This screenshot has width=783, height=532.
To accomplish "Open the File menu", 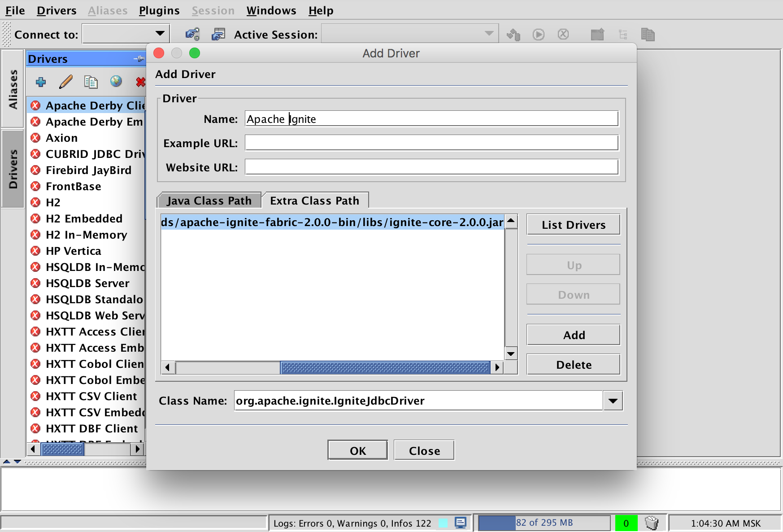I will tap(15, 10).
